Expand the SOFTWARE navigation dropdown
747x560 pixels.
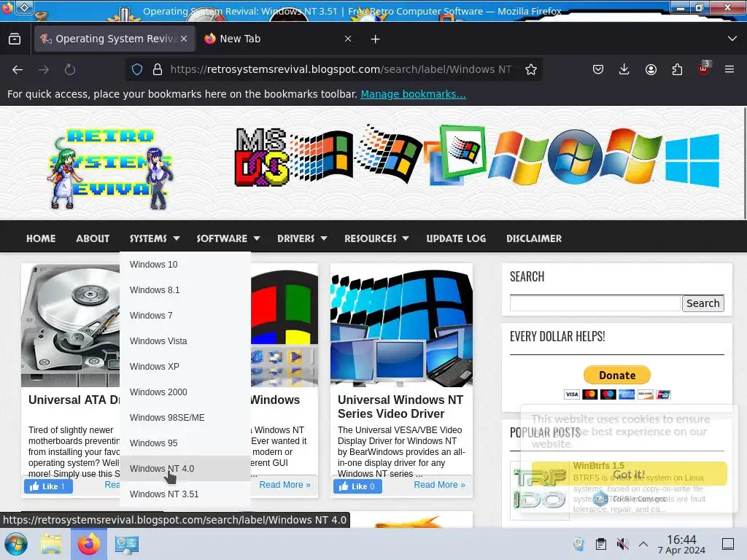point(228,238)
